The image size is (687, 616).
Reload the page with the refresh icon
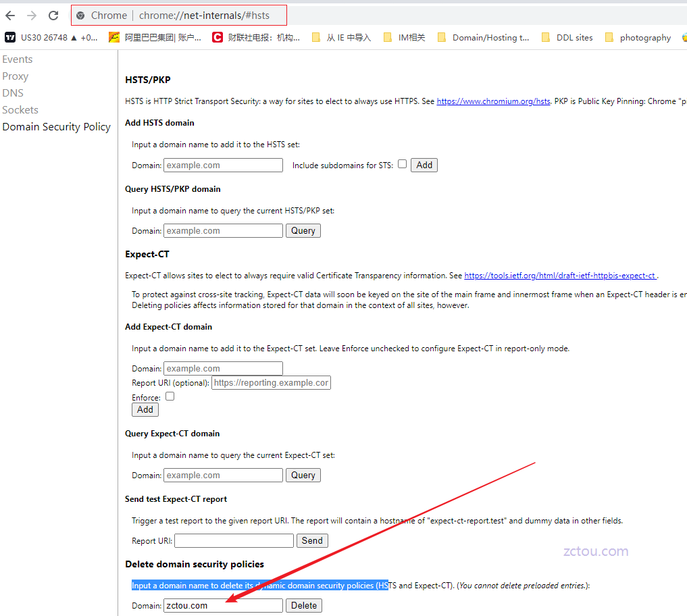pyautogui.click(x=53, y=16)
